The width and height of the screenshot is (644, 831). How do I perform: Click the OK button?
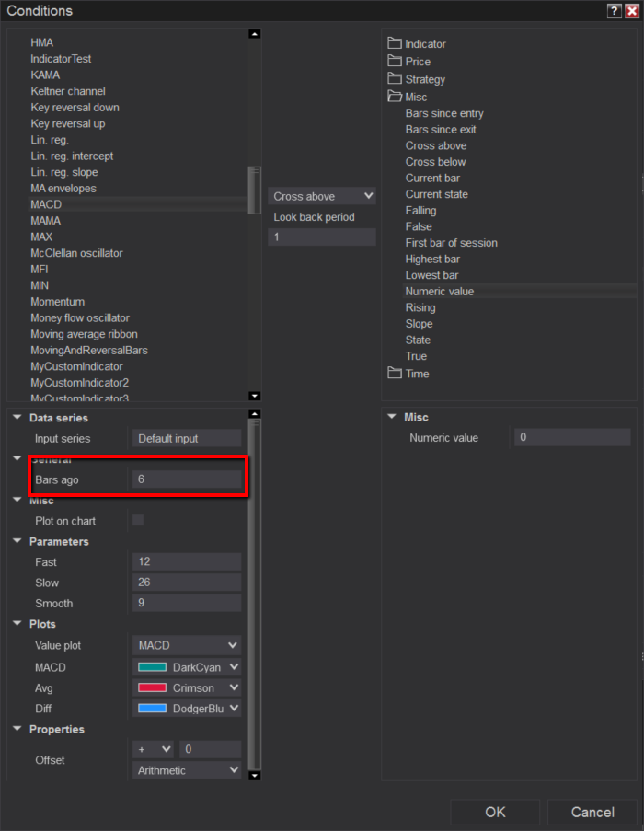point(495,812)
